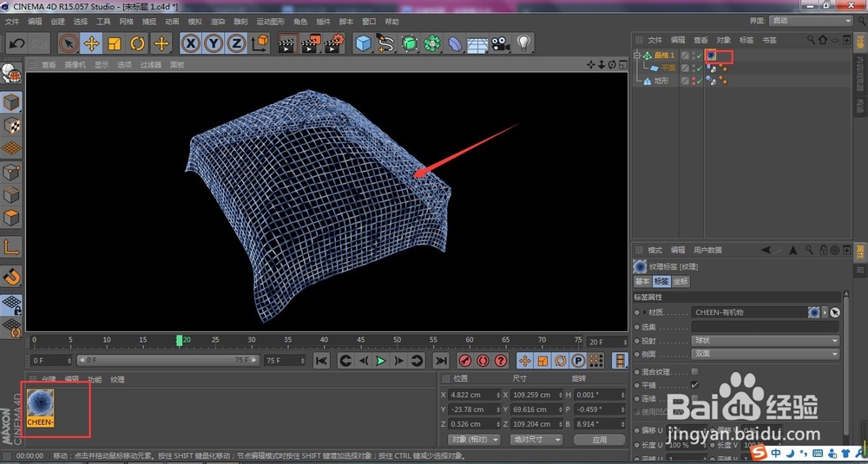The height and width of the screenshot is (464, 868).
Task: Open the green array modeling objects icon
Action: 432,43
